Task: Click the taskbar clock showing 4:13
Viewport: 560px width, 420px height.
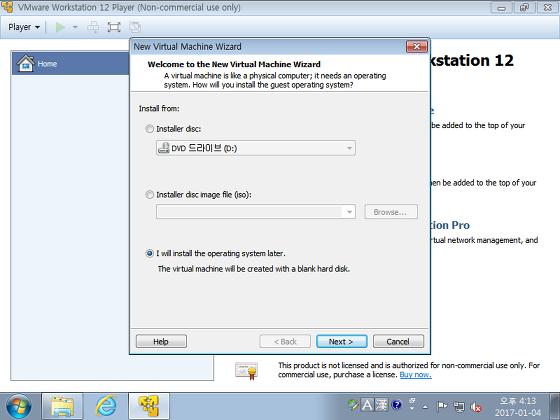Action: coord(518,406)
